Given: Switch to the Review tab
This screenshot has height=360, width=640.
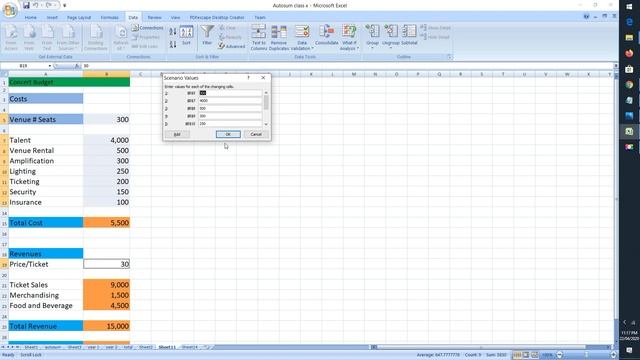Looking at the screenshot, I should pyautogui.click(x=154, y=18).
